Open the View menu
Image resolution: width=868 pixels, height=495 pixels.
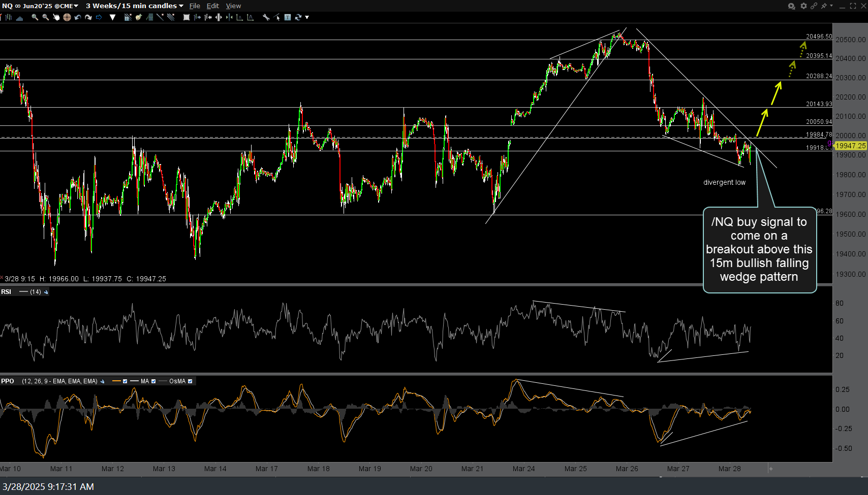click(233, 6)
